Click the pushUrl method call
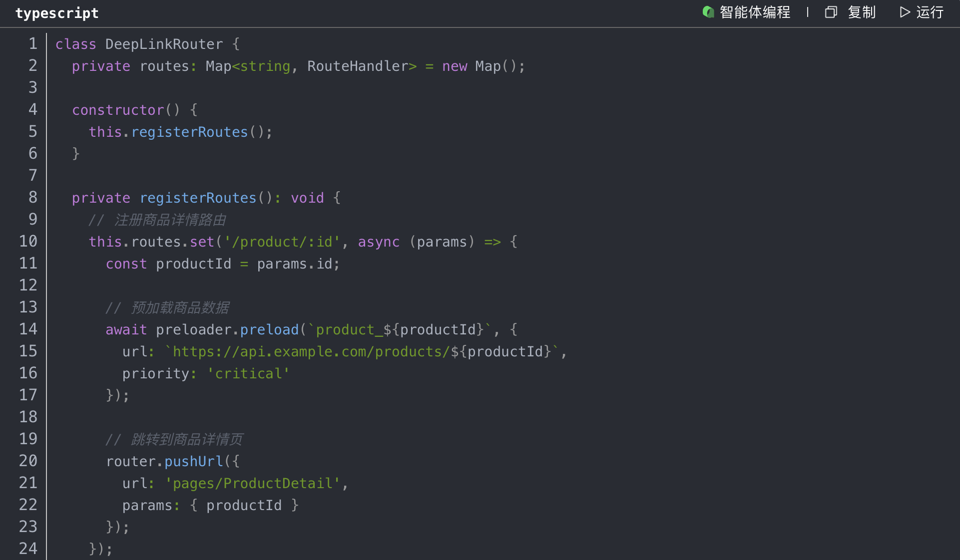Screen dimensions: 960x560 point(194,461)
